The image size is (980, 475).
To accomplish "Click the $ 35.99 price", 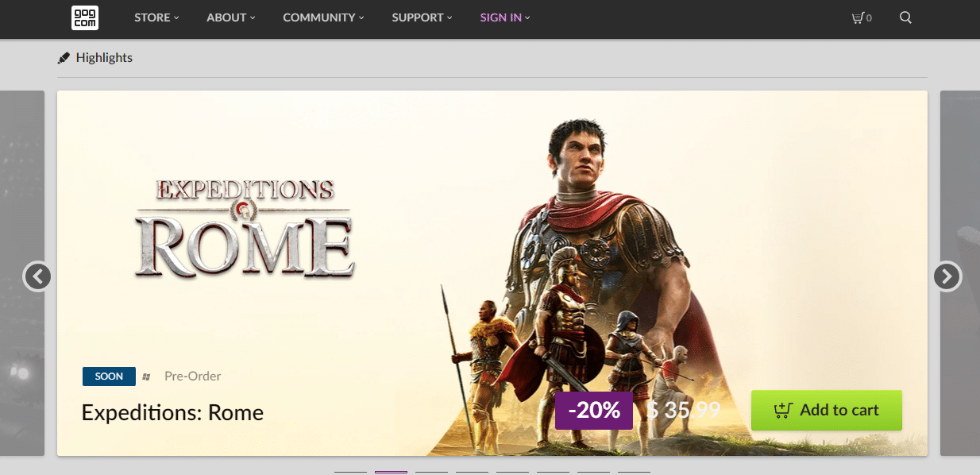I will (684, 411).
